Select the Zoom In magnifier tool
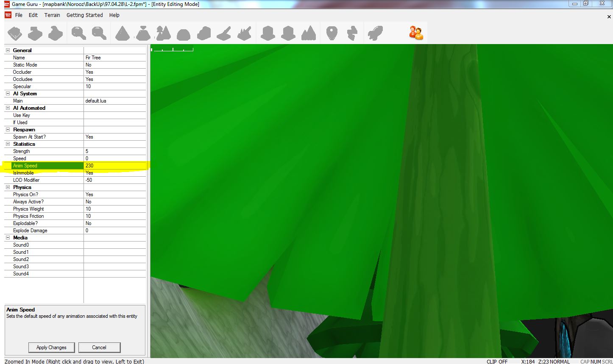The width and height of the screenshot is (613, 364). (78, 33)
